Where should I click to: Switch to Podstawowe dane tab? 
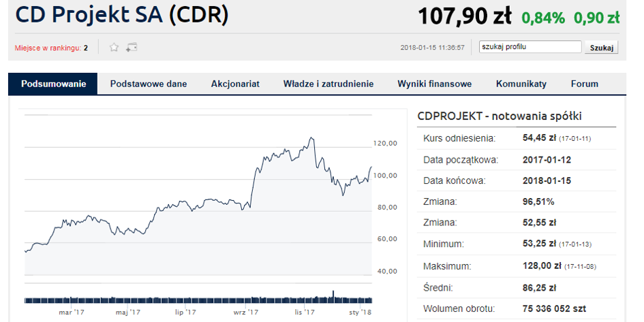click(149, 84)
